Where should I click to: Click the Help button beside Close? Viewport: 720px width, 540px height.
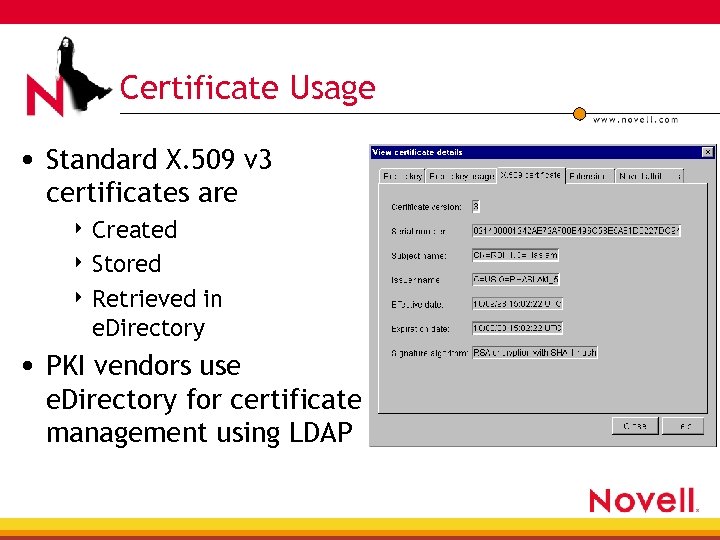click(x=684, y=426)
